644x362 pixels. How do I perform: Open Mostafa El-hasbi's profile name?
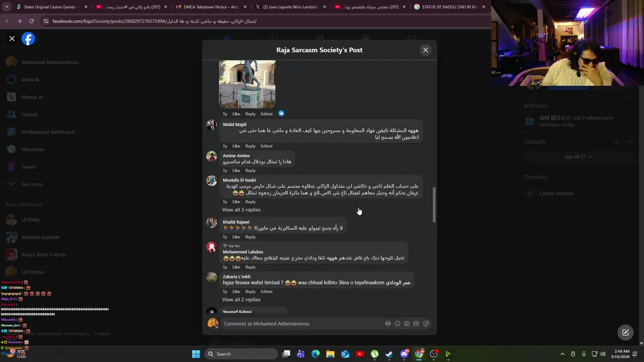(239, 180)
